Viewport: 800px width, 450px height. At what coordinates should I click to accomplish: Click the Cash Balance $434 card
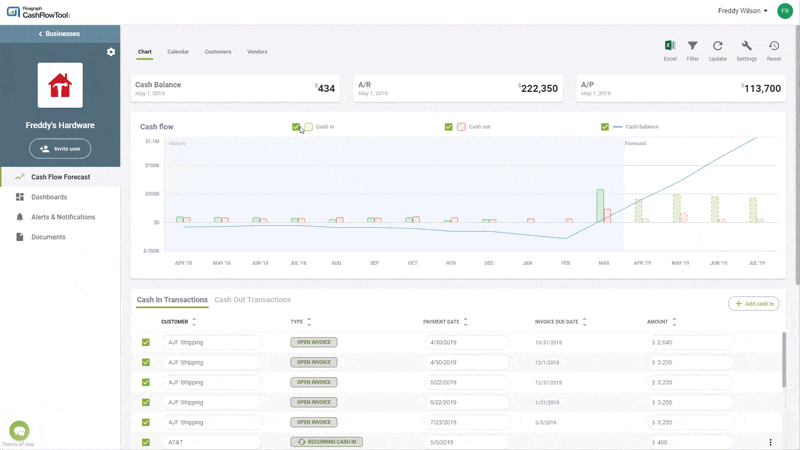[235, 89]
